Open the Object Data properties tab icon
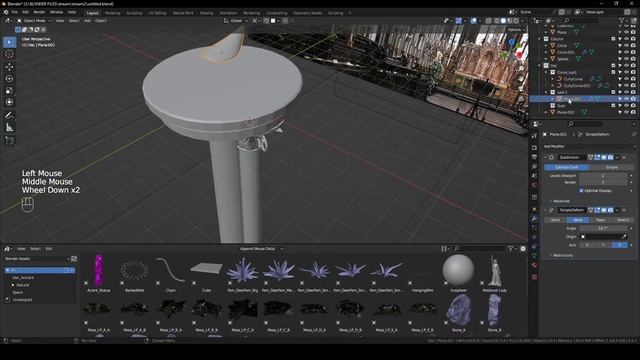This screenshot has height=360, width=640. point(535,256)
